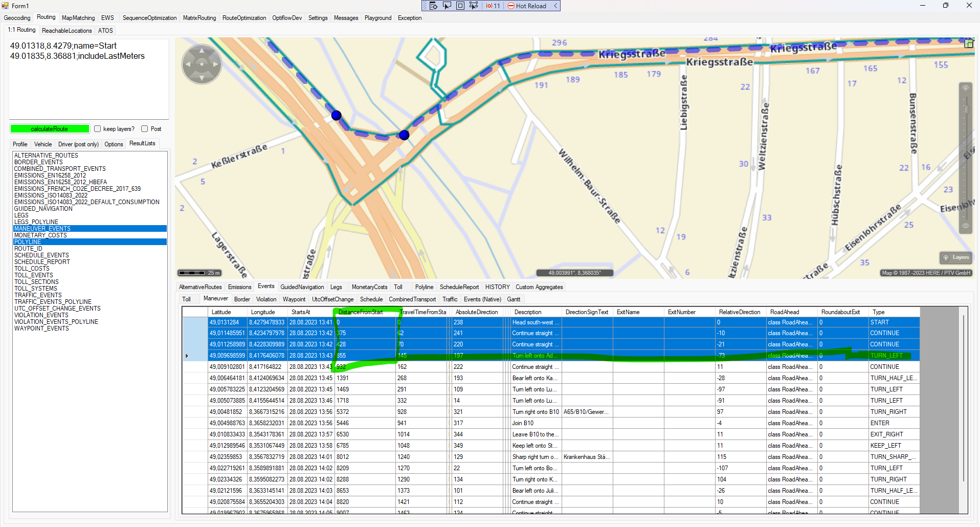Open the map overview icon in the corner
Viewport: 980px width, 527px height.
click(x=969, y=43)
